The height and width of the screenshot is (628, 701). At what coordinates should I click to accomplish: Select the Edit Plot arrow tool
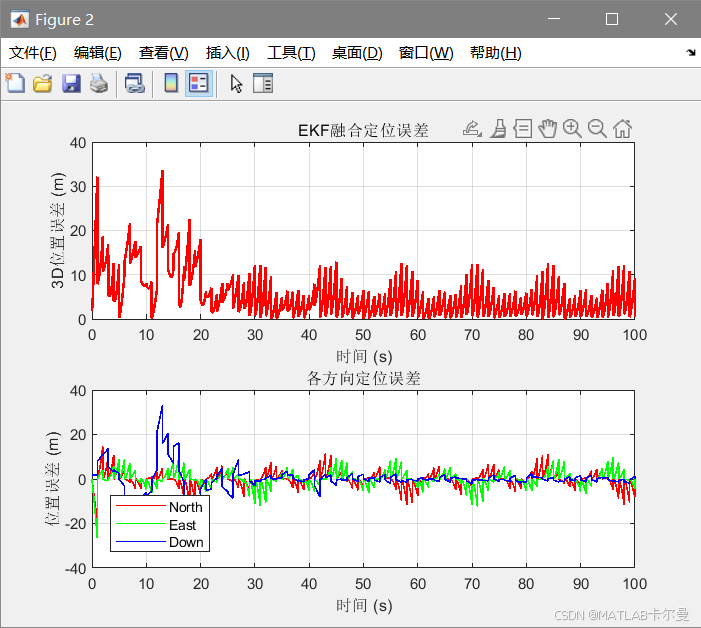click(x=236, y=84)
